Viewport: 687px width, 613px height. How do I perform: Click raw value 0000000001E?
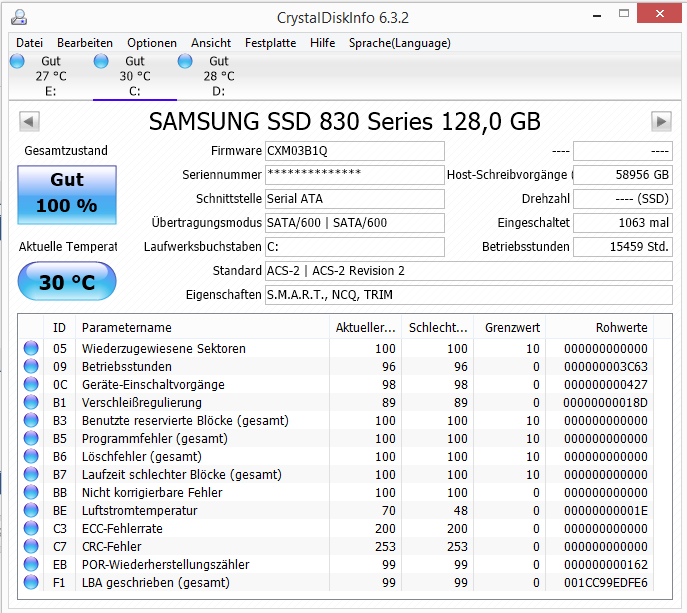pyautogui.click(x=606, y=510)
